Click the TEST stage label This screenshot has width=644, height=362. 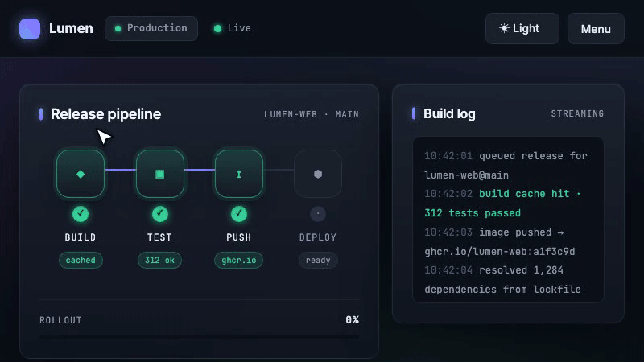pos(159,237)
